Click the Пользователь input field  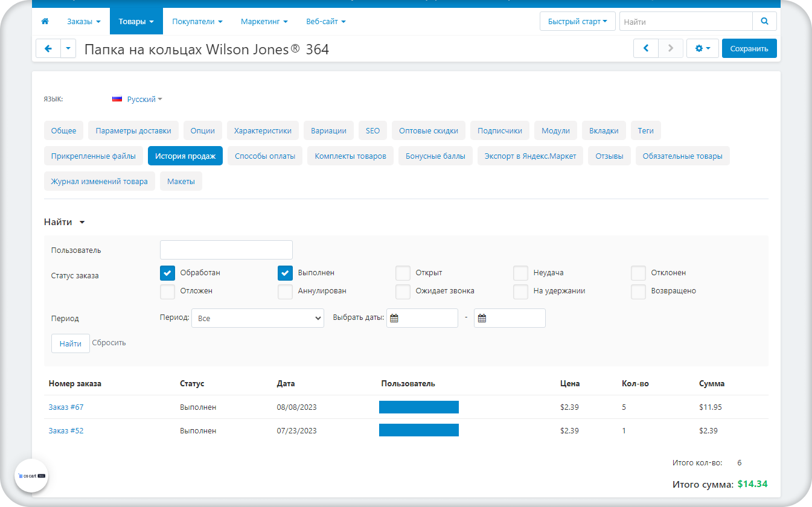coord(226,250)
